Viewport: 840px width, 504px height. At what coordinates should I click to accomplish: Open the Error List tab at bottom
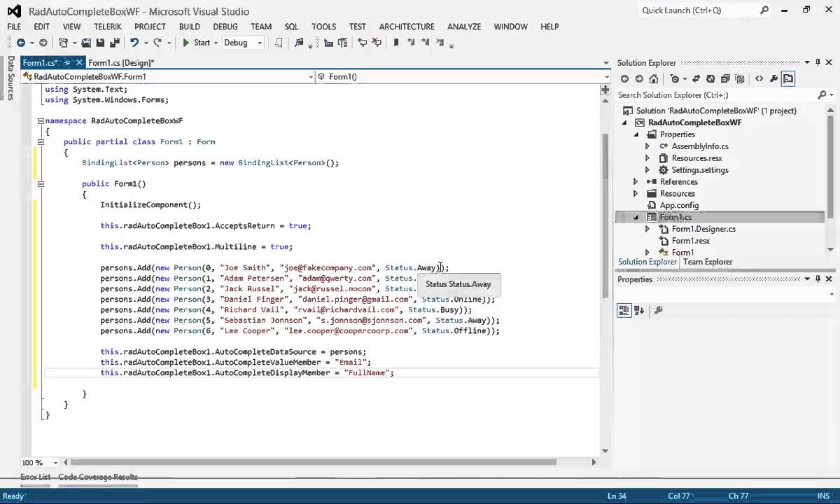tap(35, 477)
